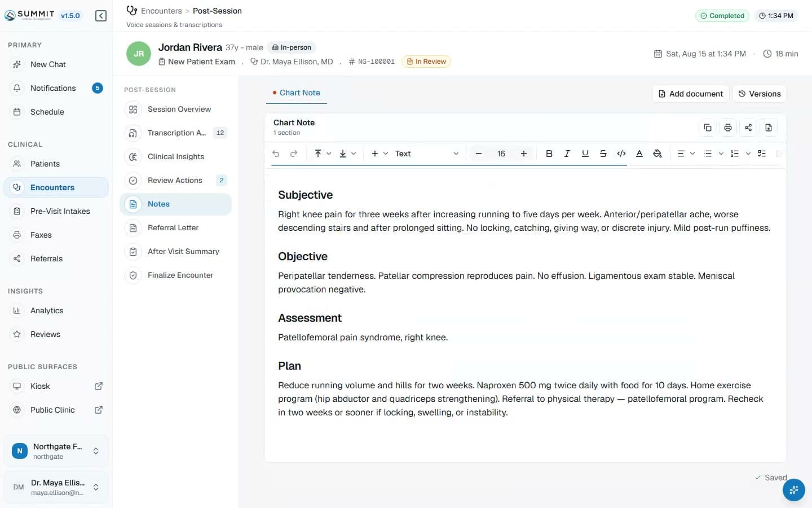812x508 pixels.
Task: Open Versions history
Action: 760,94
